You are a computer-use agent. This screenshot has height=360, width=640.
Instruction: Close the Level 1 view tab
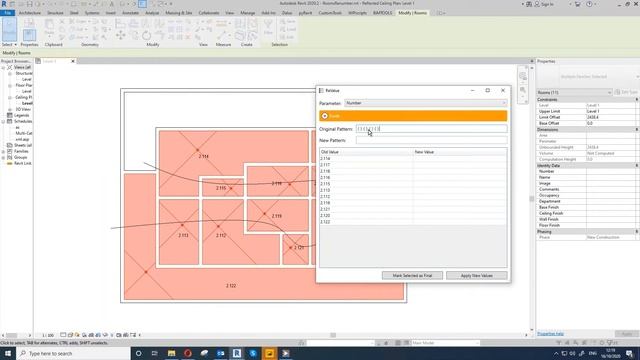pos(73,61)
